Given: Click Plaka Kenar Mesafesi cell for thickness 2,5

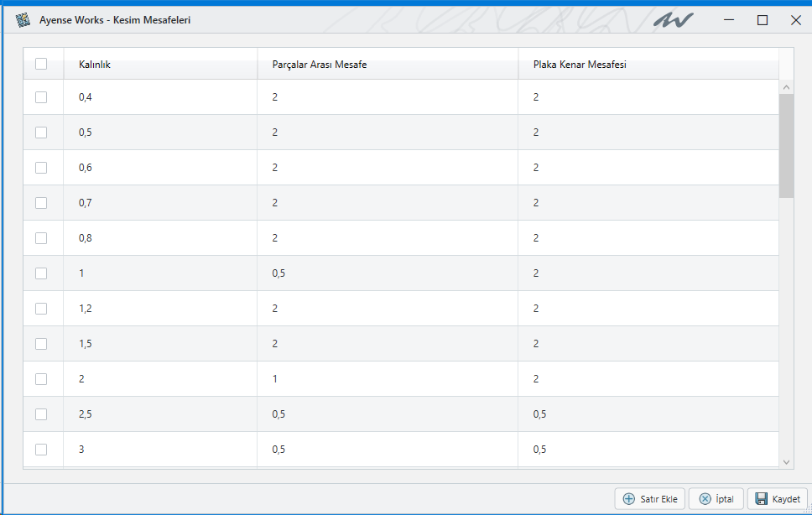Looking at the screenshot, I should [648, 414].
